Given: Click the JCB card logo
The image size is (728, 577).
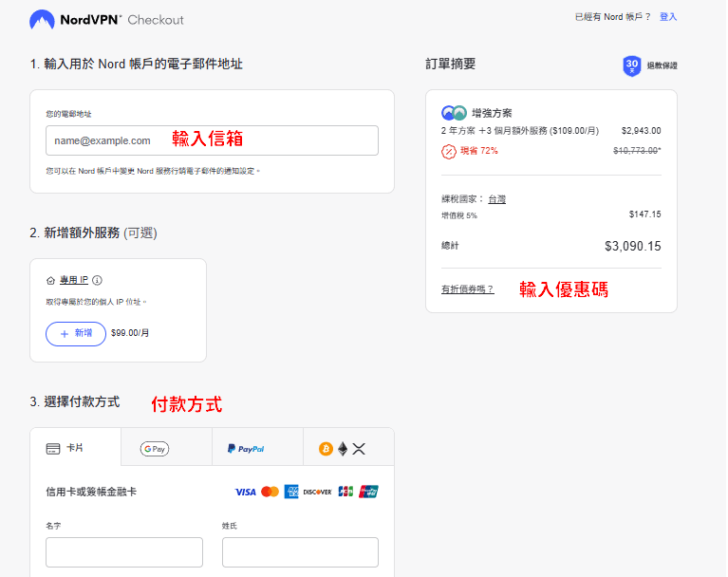Looking at the screenshot, I should pyautogui.click(x=345, y=492).
